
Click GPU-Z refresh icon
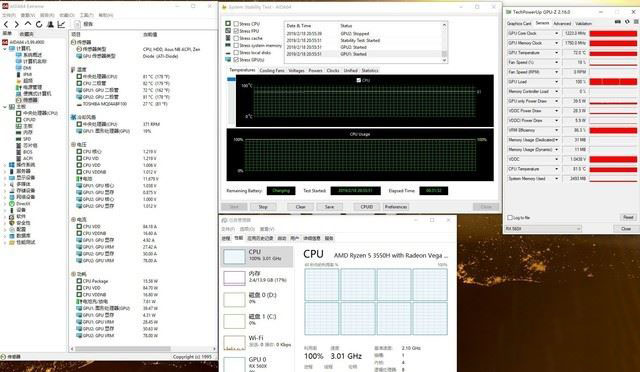point(627,22)
